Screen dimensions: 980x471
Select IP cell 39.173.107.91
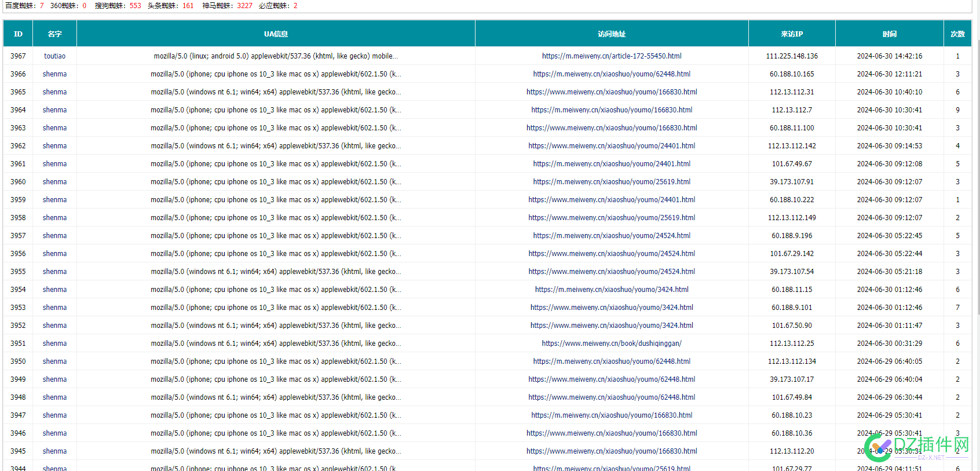pos(792,182)
